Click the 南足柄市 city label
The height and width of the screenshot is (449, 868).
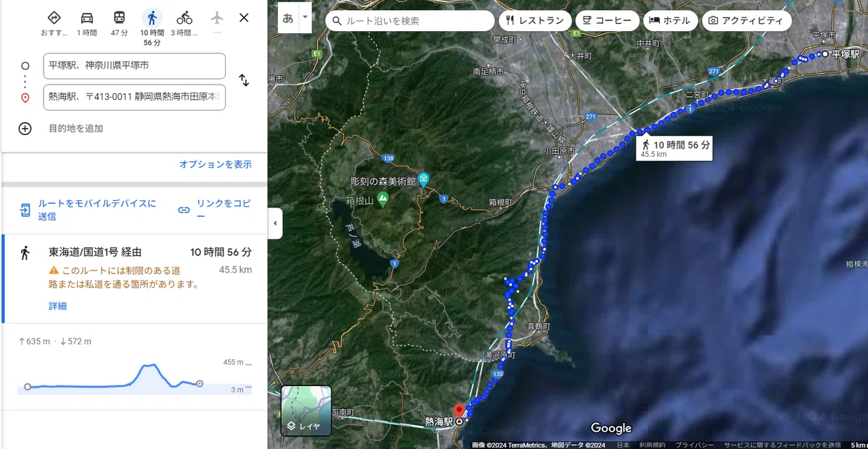tap(487, 72)
